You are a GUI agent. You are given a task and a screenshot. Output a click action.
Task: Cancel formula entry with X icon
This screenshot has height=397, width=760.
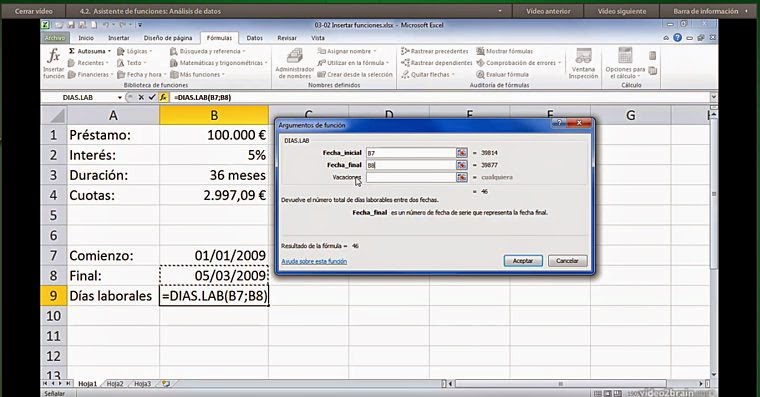point(141,97)
